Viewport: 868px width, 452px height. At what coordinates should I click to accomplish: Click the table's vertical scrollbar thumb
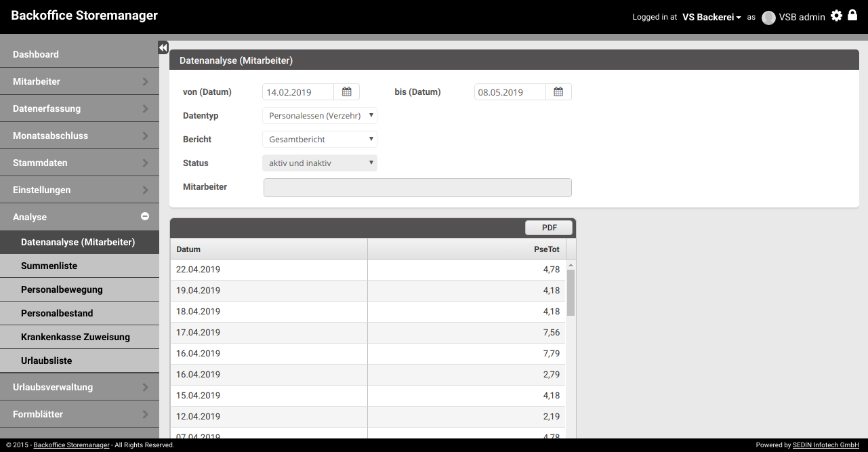(571, 293)
